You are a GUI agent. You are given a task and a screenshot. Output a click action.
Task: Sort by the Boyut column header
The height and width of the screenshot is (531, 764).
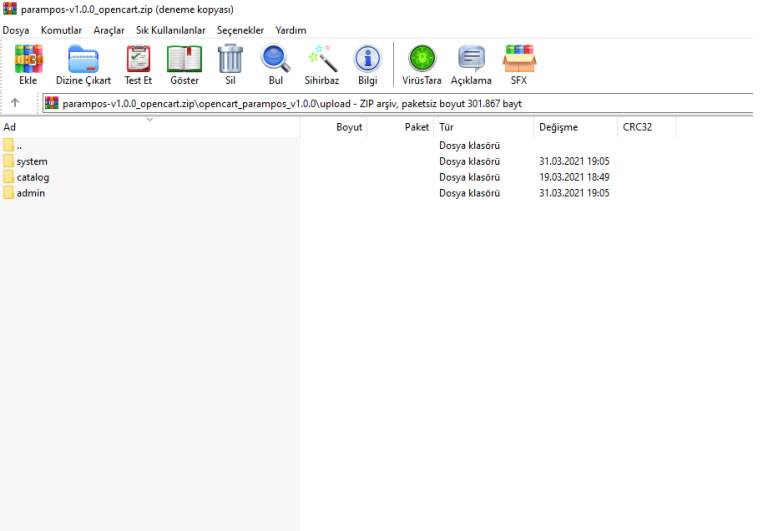(x=334, y=127)
